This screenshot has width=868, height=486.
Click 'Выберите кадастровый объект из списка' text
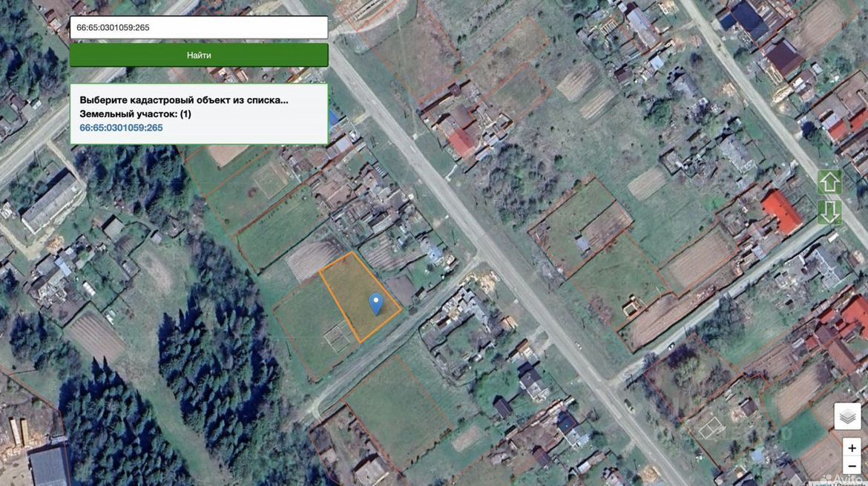click(184, 100)
